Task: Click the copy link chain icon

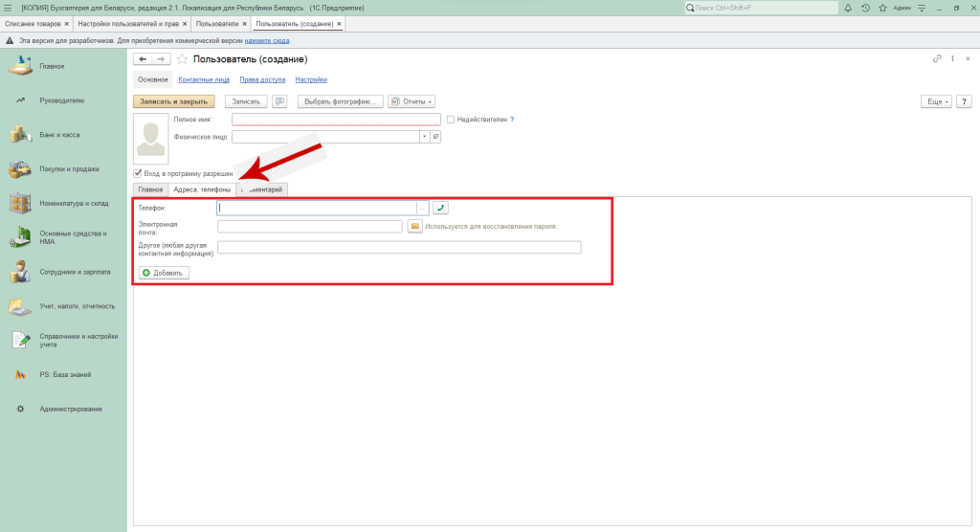Action: click(x=937, y=59)
